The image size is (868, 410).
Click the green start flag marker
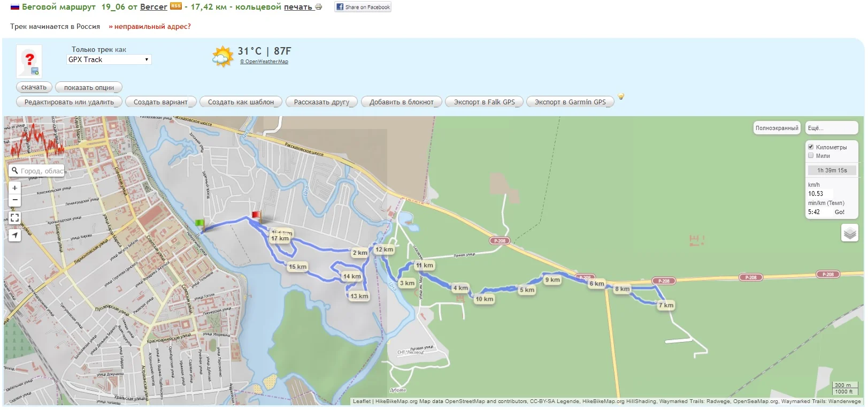point(199,225)
